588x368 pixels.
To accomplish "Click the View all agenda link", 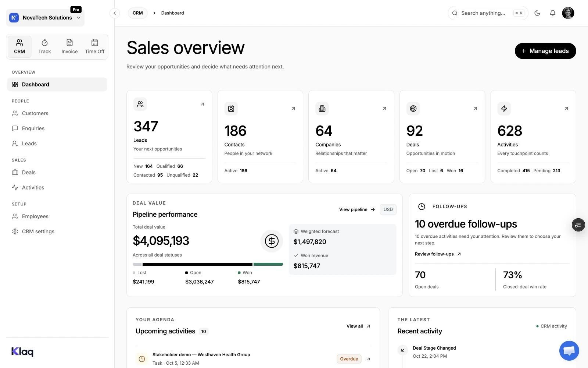I will (x=358, y=326).
